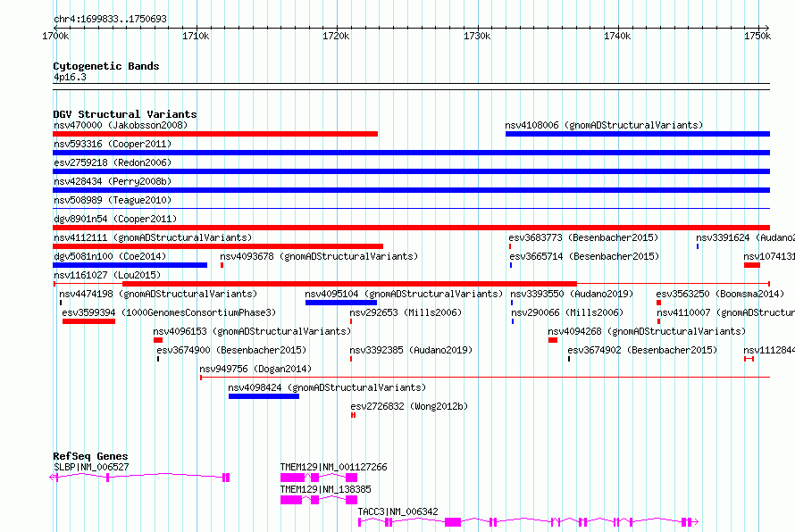795x532 pixels.
Task: Select TMEM129|NM_001127266 gene label
Action: [333, 467]
